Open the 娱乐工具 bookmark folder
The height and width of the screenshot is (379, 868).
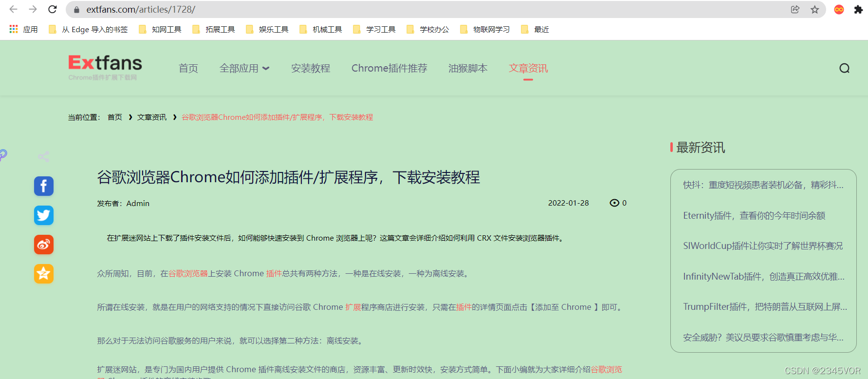tap(267, 29)
